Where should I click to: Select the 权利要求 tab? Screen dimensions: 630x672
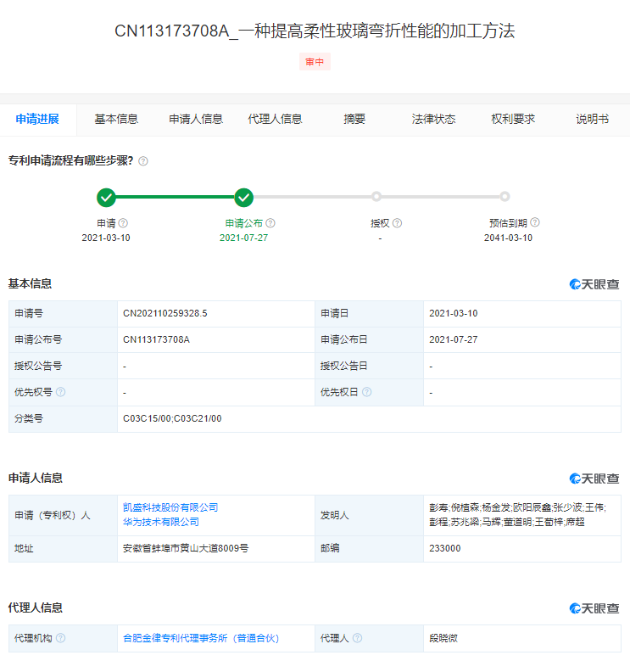coord(513,120)
